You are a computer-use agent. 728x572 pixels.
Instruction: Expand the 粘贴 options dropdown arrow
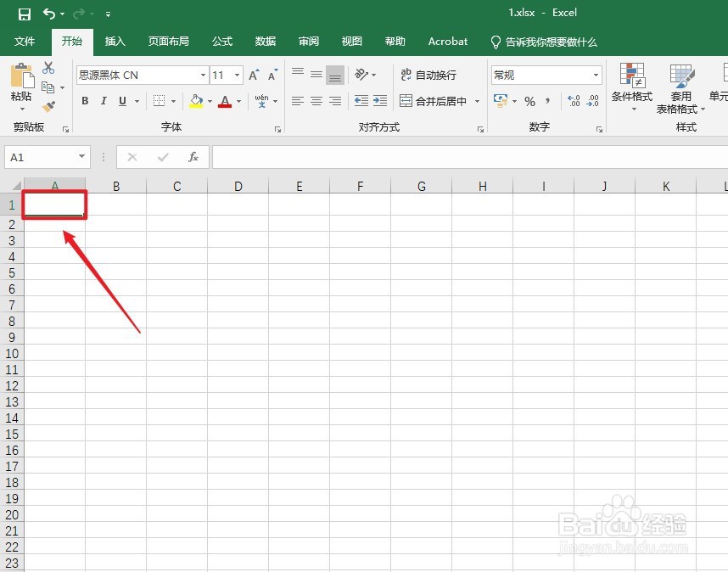21,109
